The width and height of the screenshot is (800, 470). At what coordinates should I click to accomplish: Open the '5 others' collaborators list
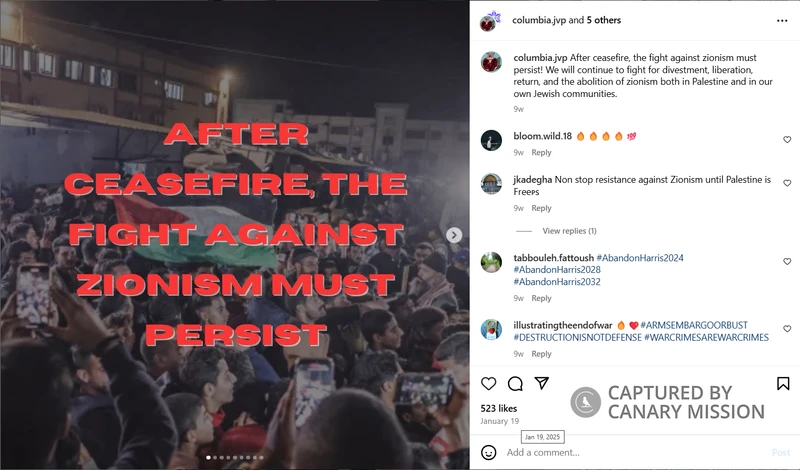click(x=604, y=20)
